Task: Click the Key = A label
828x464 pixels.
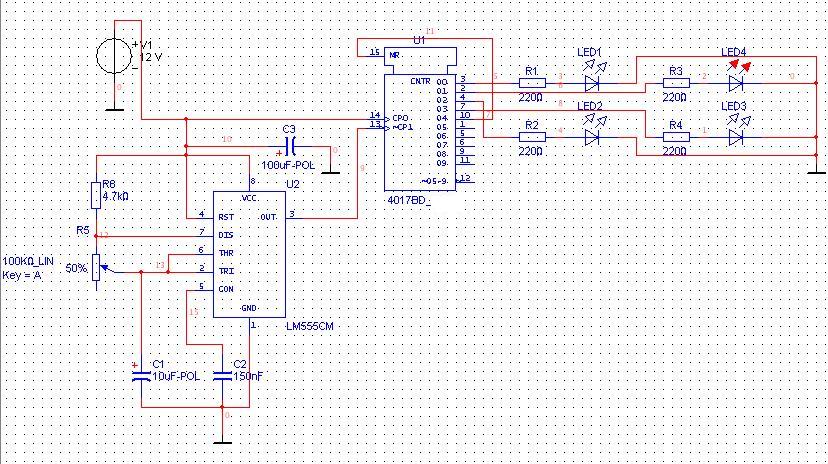Action: point(22,274)
